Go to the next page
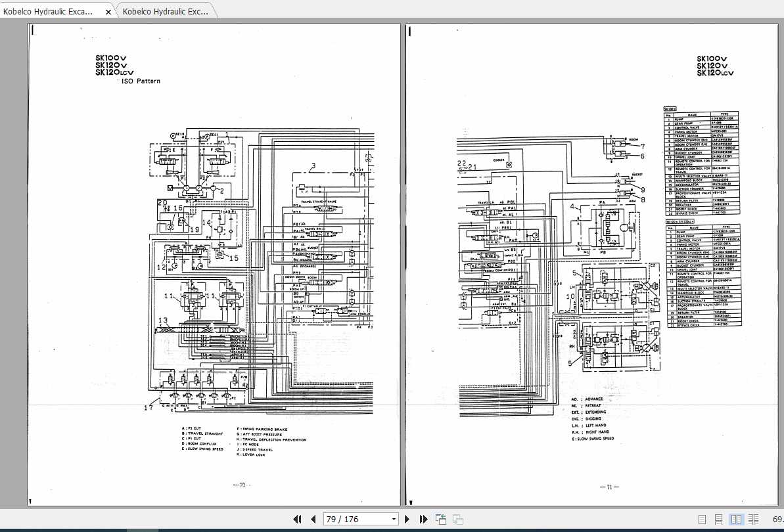The width and height of the screenshot is (784, 532). tap(407, 520)
